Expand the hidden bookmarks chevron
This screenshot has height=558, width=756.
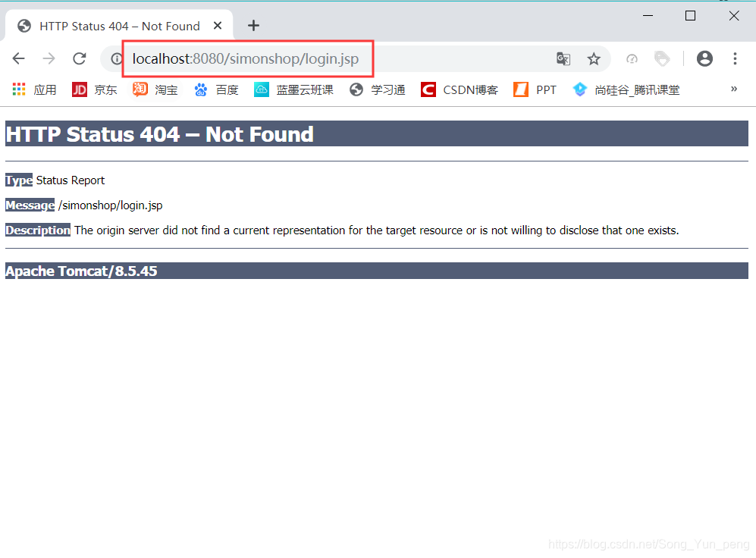coord(734,89)
